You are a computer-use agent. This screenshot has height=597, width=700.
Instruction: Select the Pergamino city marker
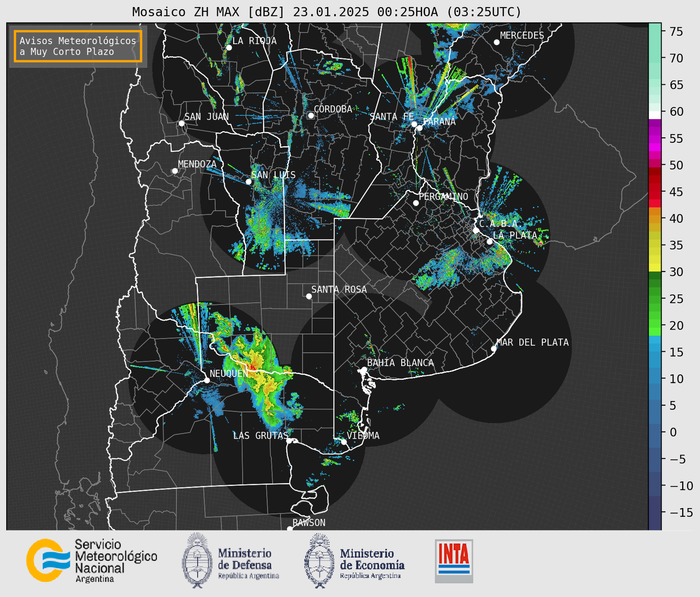[x=416, y=203]
